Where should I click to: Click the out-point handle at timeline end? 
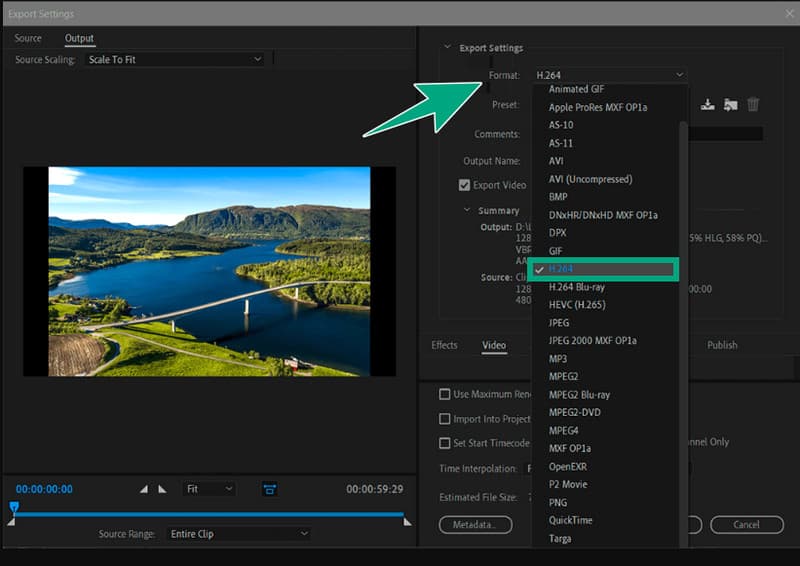point(406,521)
